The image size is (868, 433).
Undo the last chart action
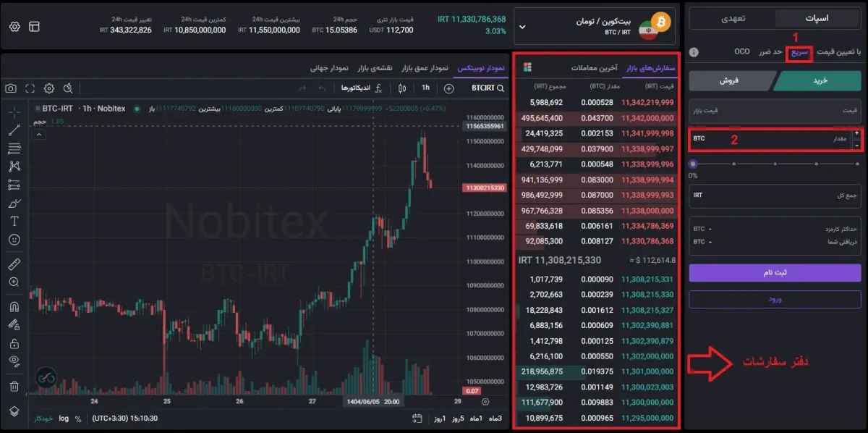(323, 88)
